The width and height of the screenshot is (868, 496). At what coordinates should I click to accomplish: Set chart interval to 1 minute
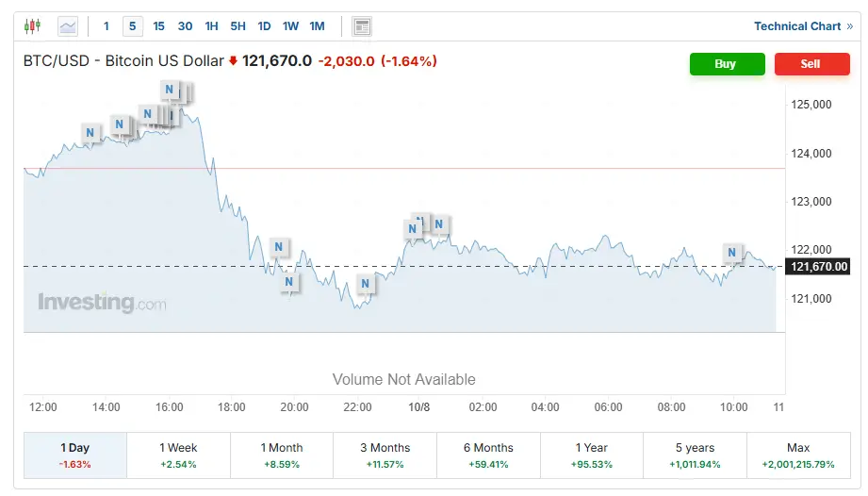(x=106, y=26)
